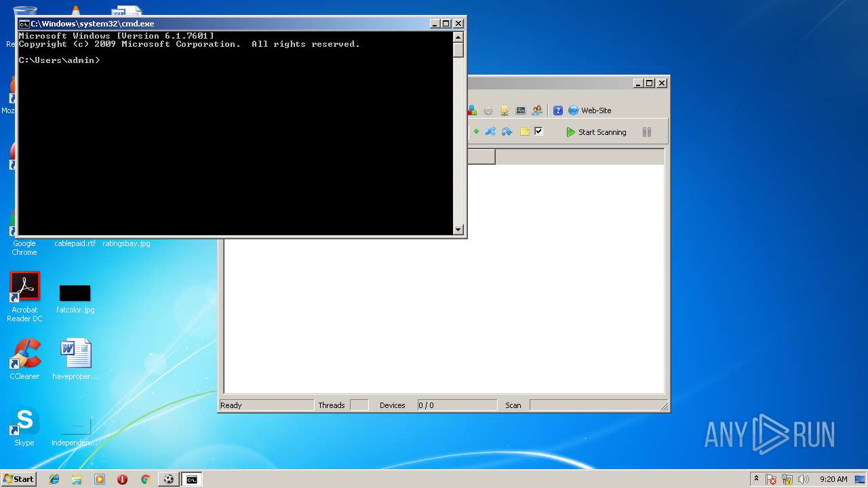Select the Google Chrome desktop label
Screen dimensions: 868x488
click(24, 248)
